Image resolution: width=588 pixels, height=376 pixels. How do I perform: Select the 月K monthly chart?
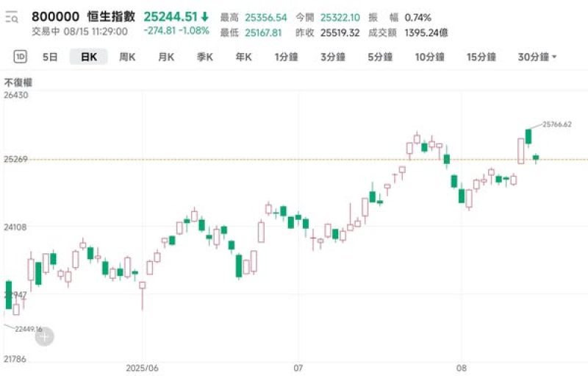tap(166, 57)
